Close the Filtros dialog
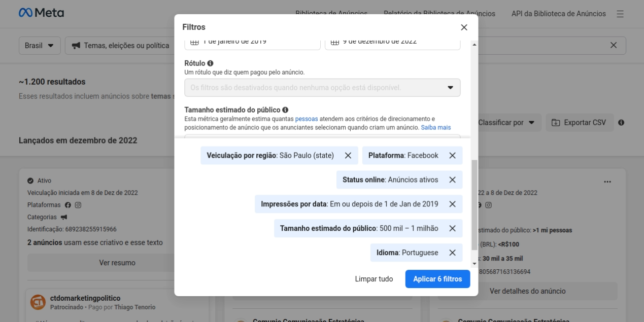644x322 pixels. 464,27
